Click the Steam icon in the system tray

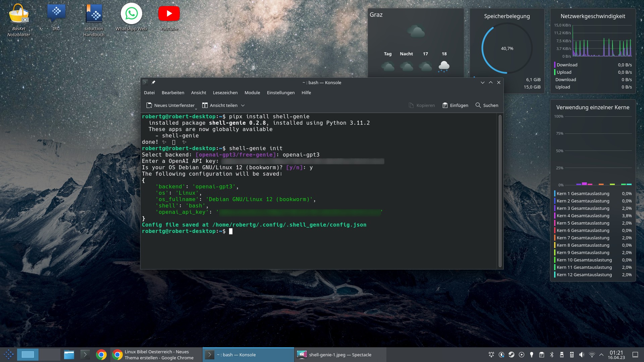click(x=511, y=354)
